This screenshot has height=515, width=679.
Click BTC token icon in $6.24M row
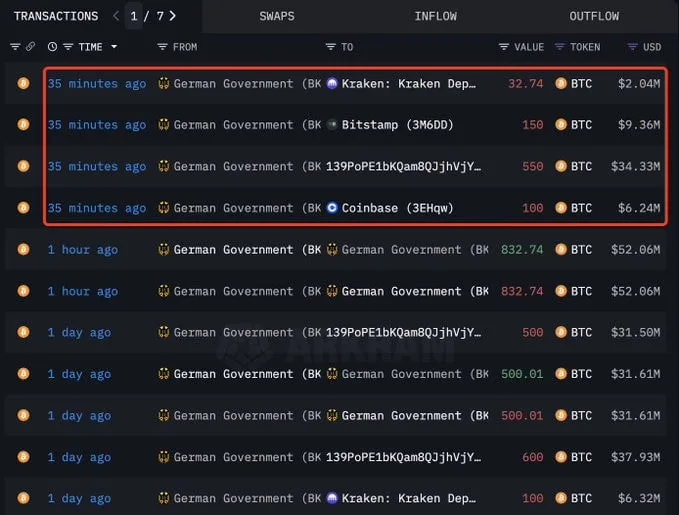(x=561, y=208)
